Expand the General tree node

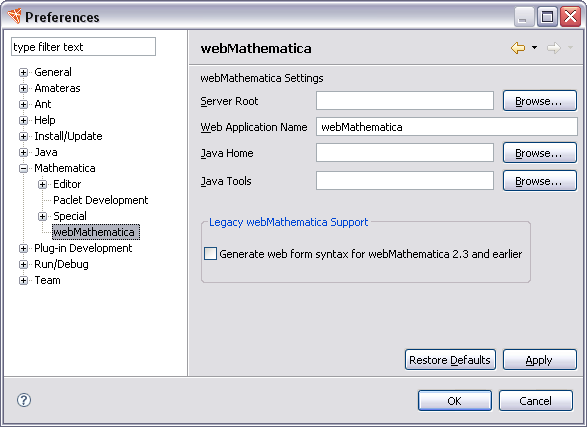pyautogui.click(x=23, y=72)
